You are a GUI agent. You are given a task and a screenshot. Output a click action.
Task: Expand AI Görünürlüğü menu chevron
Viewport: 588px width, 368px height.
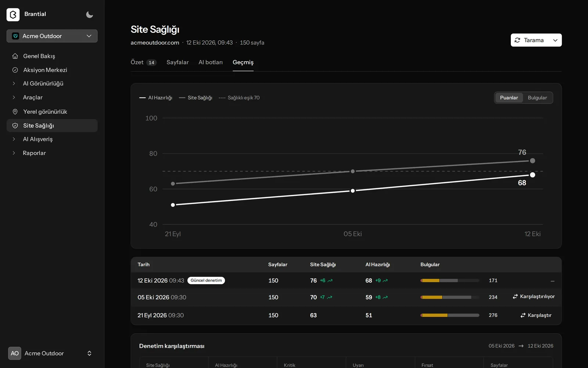tap(14, 84)
